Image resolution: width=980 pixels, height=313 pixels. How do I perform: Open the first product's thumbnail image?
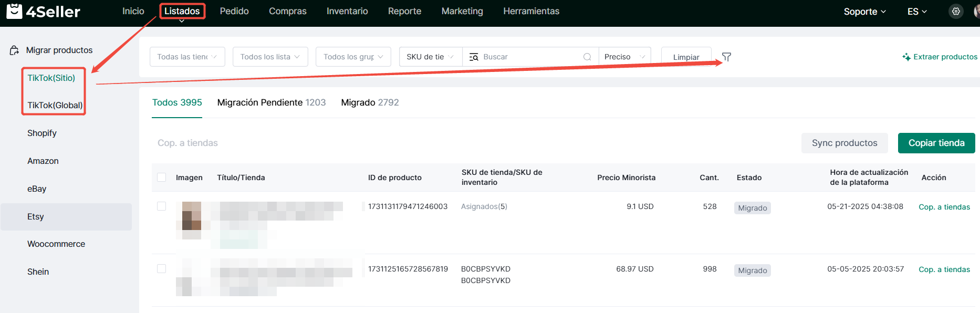pyautogui.click(x=192, y=221)
